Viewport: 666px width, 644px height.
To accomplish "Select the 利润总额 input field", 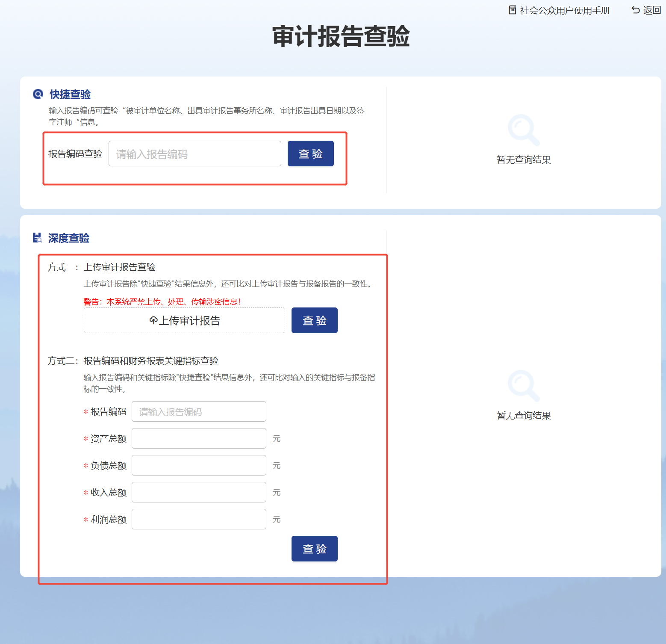I will [x=199, y=520].
